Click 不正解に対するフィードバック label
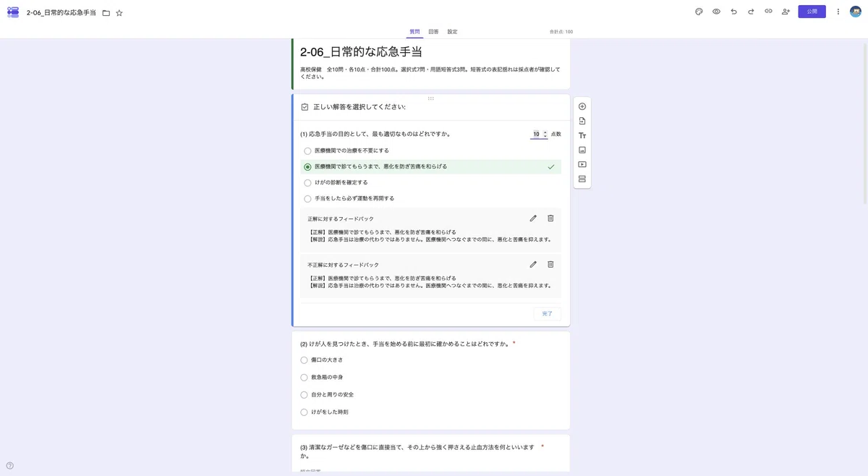This screenshot has width=868, height=476. click(343, 265)
